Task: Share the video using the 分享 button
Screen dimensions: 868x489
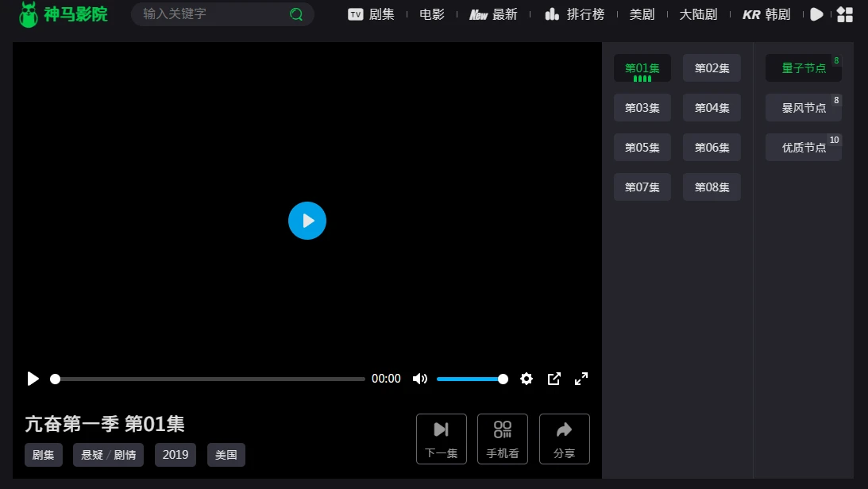Action: [x=565, y=439]
